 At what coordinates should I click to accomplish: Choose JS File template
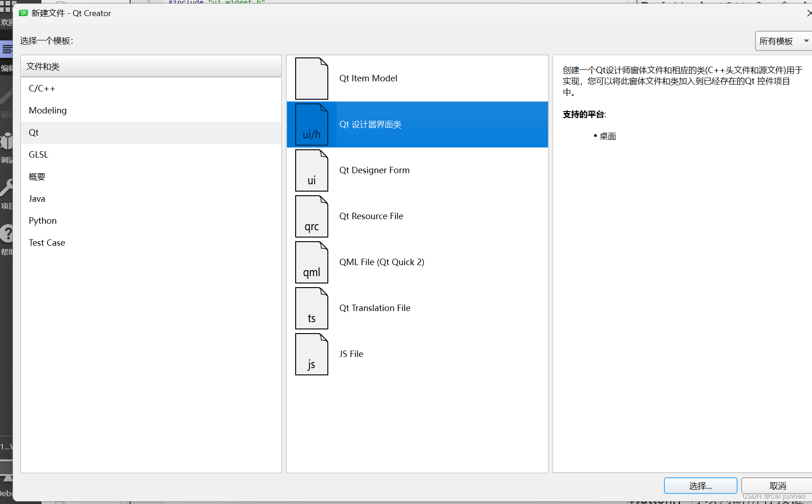(417, 354)
